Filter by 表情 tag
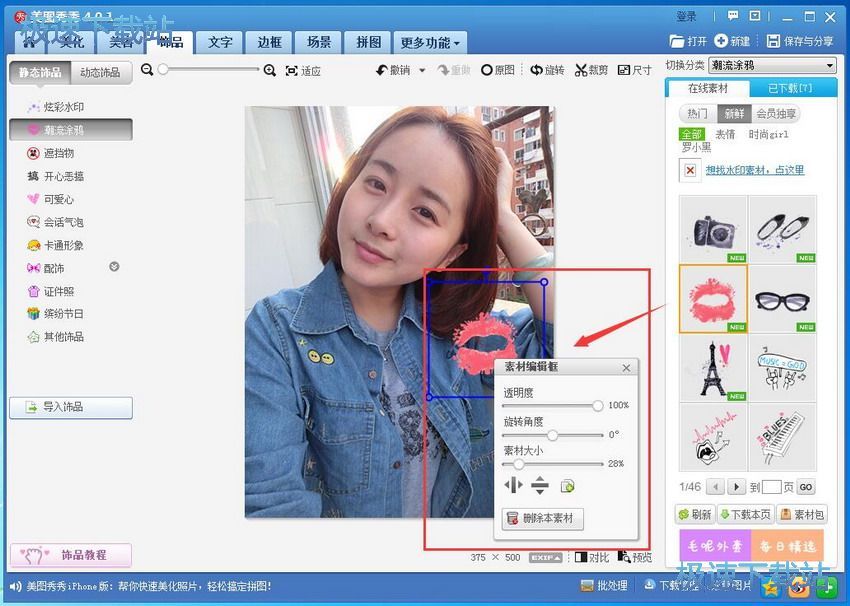The width and height of the screenshot is (850, 606). [725, 134]
